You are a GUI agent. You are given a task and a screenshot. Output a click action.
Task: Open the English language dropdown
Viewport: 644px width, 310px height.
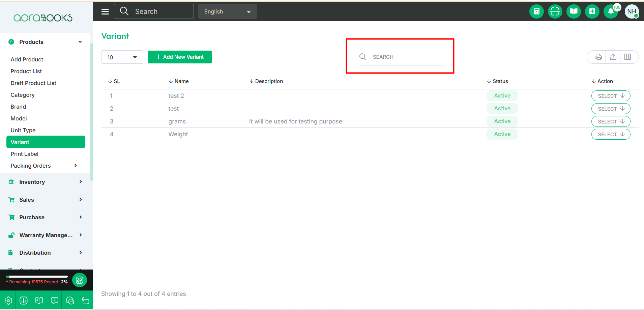click(x=228, y=11)
